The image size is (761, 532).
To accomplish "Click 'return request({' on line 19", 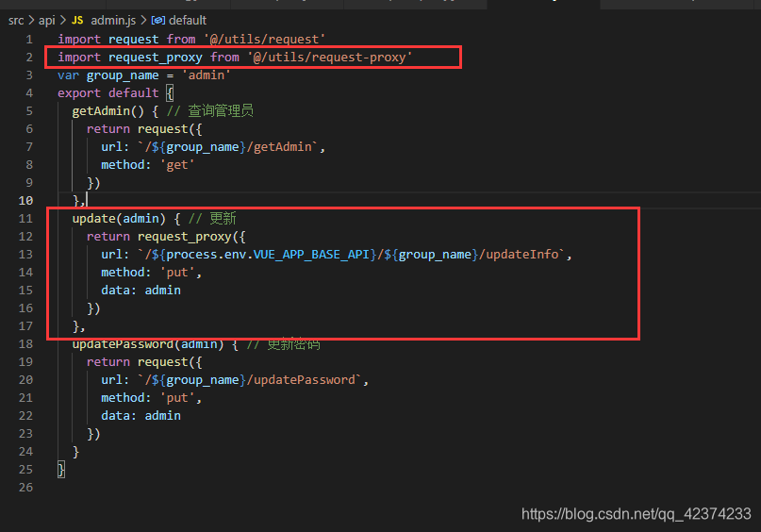I will pyautogui.click(x=144, y=362).
